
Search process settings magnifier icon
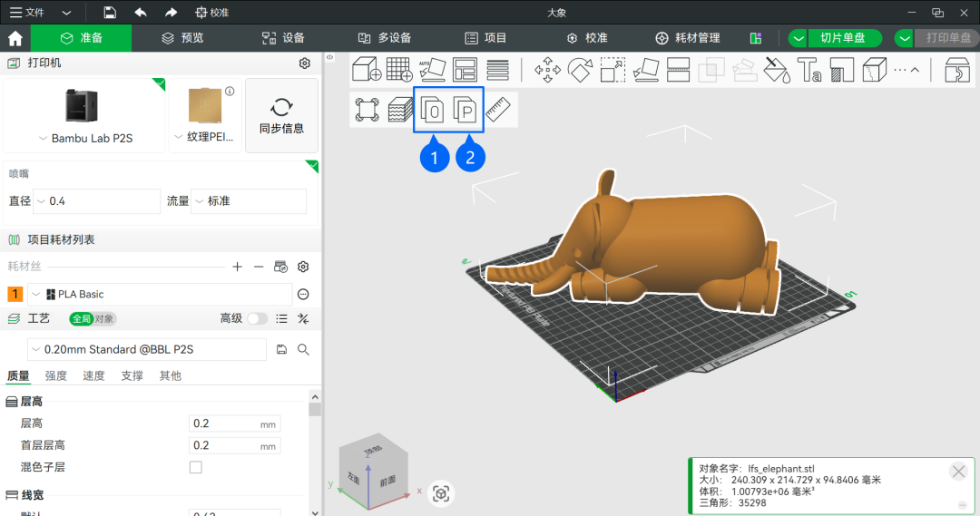303,350
